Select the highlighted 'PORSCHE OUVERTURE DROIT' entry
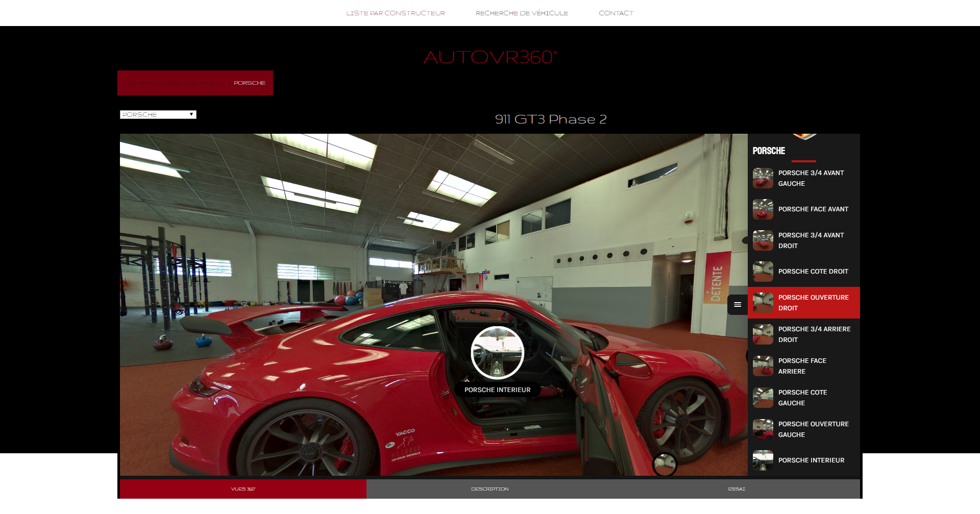980x514 pixels. coord(804,303)
